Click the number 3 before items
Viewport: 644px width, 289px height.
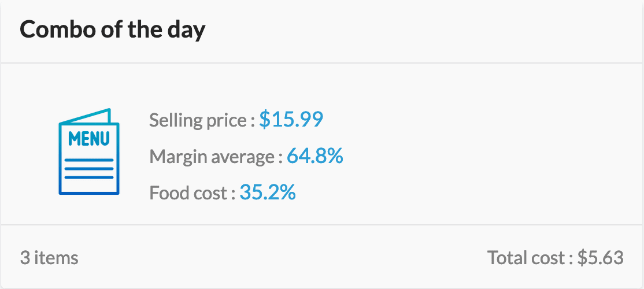point(25,258)
